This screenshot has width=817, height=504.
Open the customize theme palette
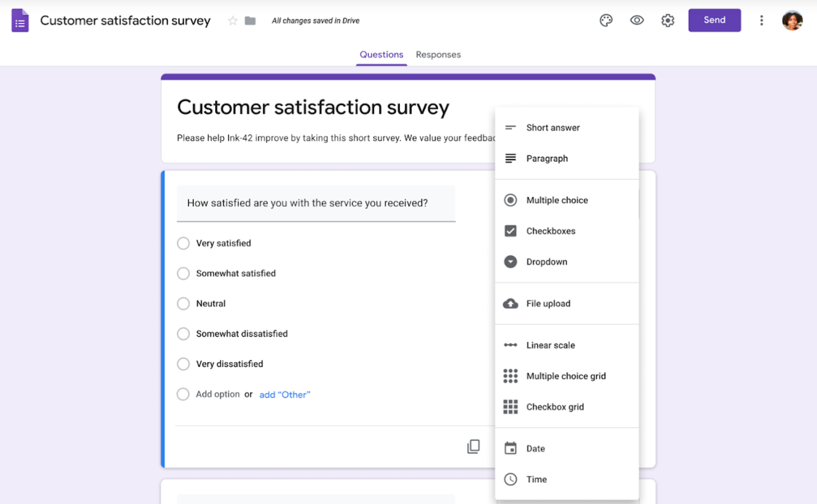pos(606,20)
